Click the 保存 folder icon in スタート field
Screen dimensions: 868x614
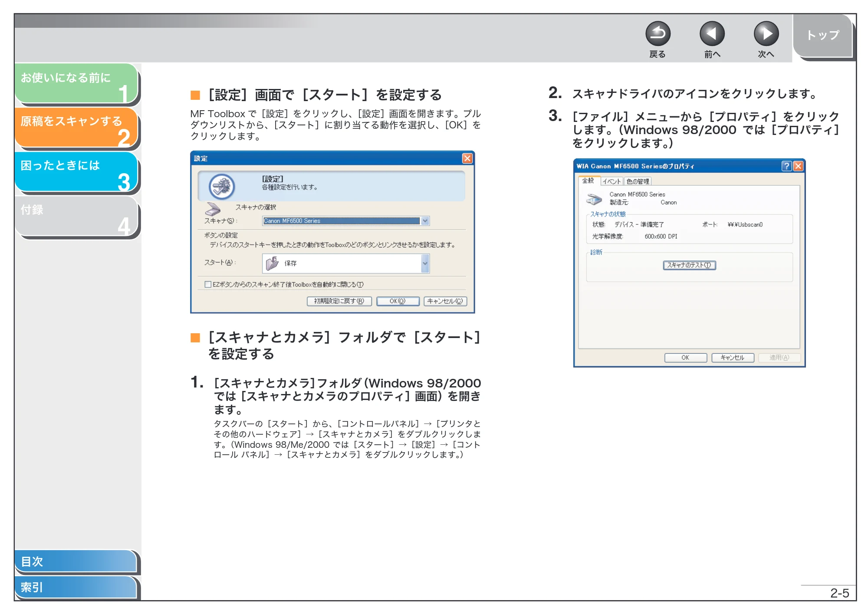[272, 263]
